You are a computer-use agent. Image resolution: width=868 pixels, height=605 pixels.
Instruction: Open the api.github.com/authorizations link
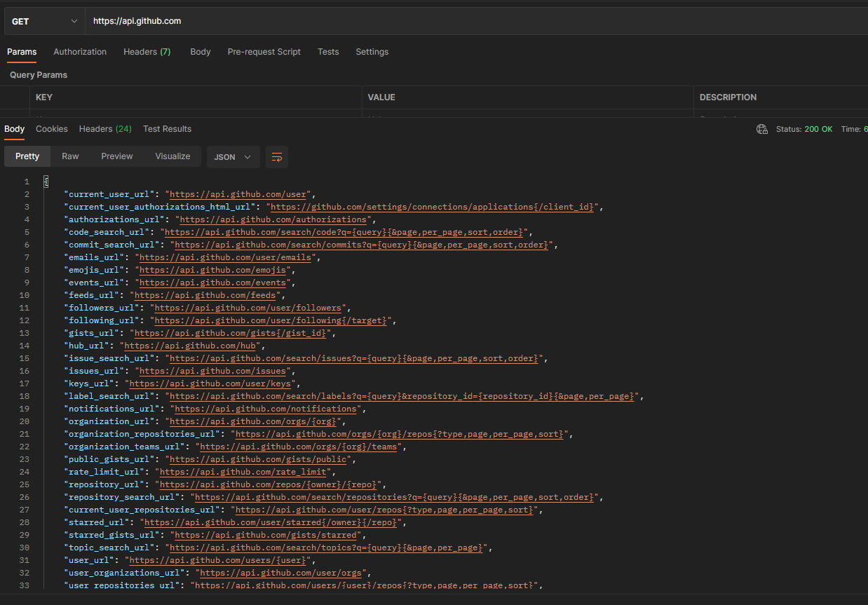point(273,219)
